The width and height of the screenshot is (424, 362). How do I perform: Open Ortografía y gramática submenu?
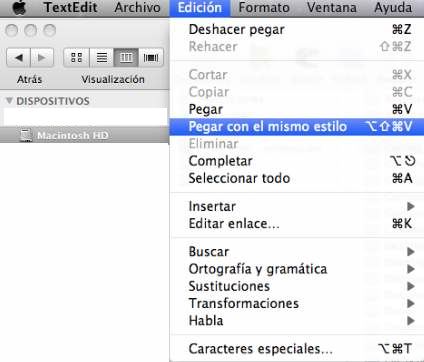(x=297, y=269)
